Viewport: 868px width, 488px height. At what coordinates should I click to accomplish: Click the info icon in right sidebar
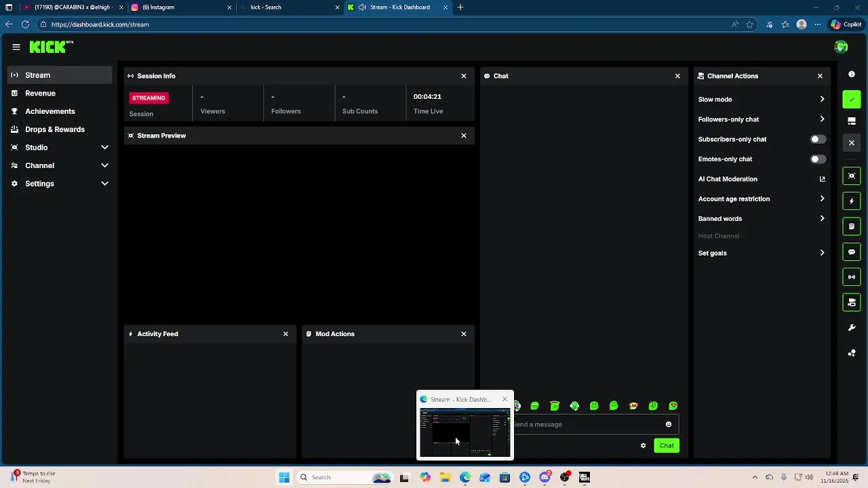pos(852,74)
